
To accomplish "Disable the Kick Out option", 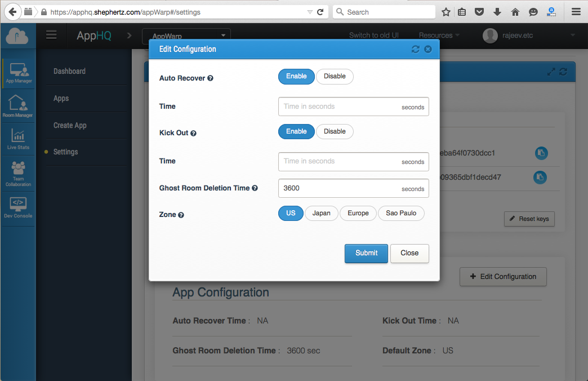I will pos(335,132).
